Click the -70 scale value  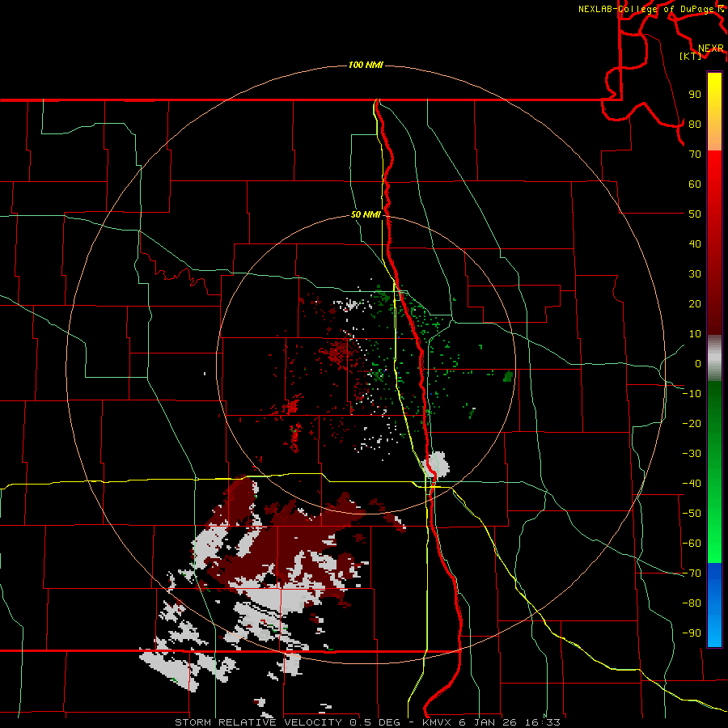click(x=692, y=574)
